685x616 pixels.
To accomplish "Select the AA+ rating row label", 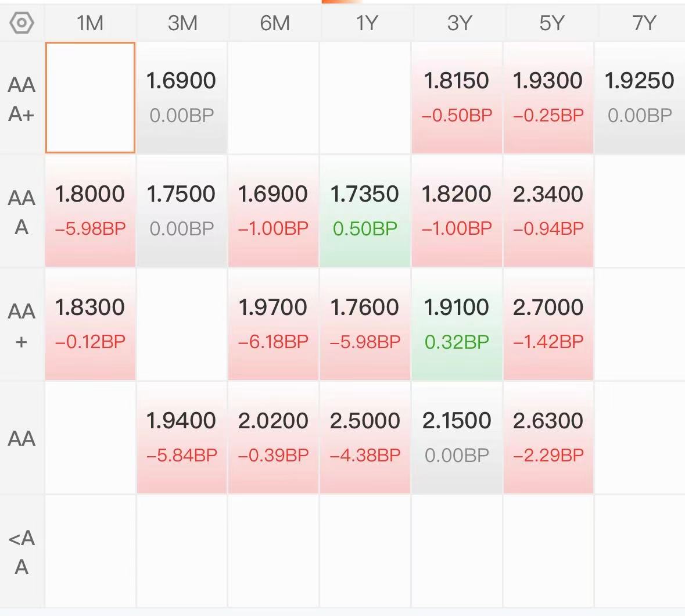I will 21,325.
